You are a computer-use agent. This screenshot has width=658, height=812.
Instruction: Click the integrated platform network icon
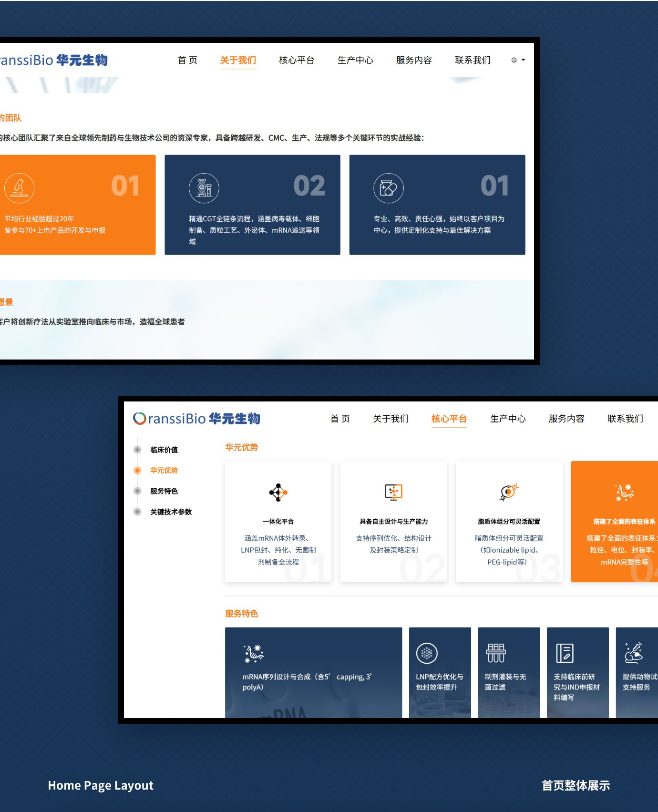point(278,492)
